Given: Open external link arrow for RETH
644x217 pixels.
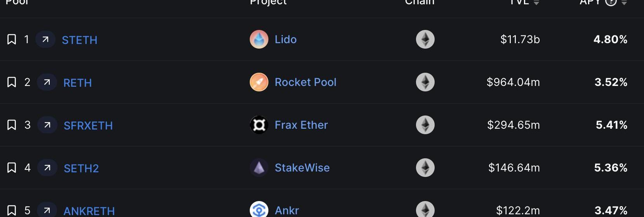Looking at the screenshot, I should pos(47,82).
